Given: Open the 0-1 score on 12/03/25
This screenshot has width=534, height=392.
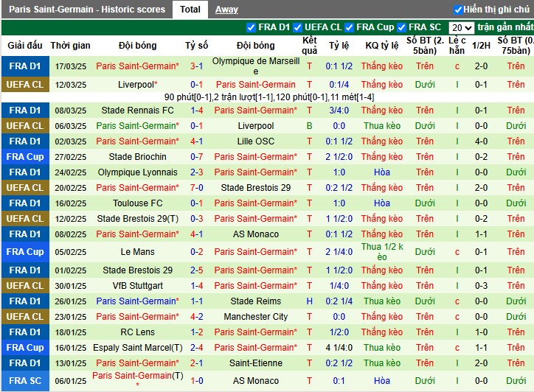Looking at the screenshot, I should pyautogui.click(x=196, y=85).
